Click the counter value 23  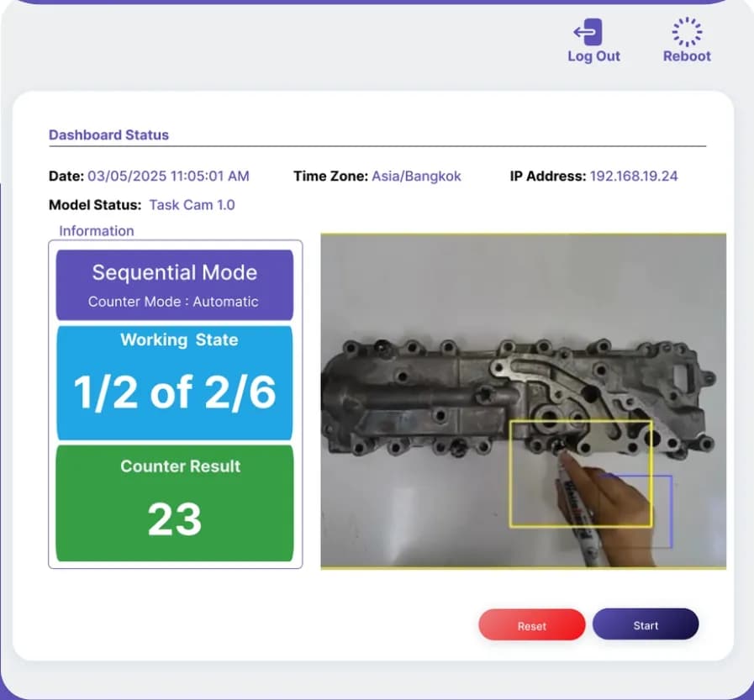(175, 519)
